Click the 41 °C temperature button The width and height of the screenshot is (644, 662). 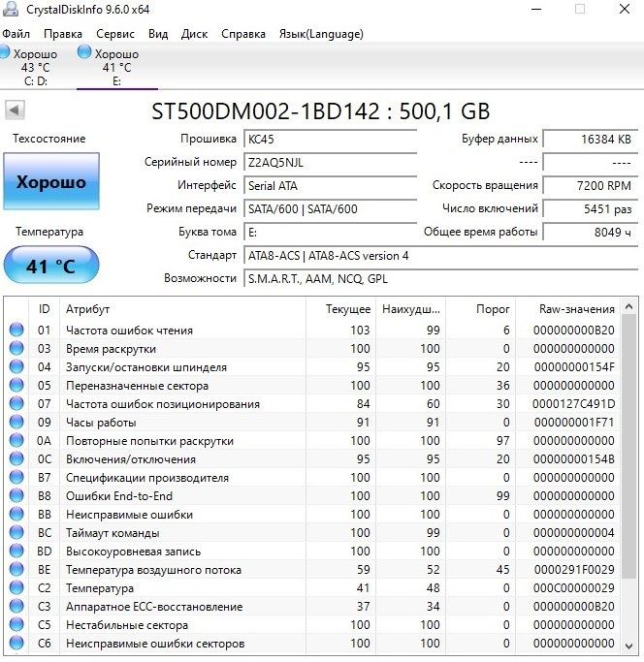point(51,266)
